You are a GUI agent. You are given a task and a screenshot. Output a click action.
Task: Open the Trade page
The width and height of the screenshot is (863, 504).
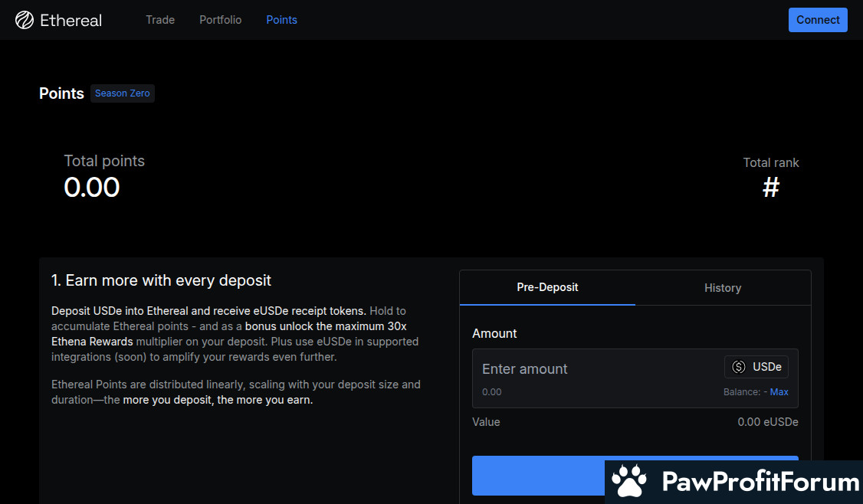tap(160, 20)
